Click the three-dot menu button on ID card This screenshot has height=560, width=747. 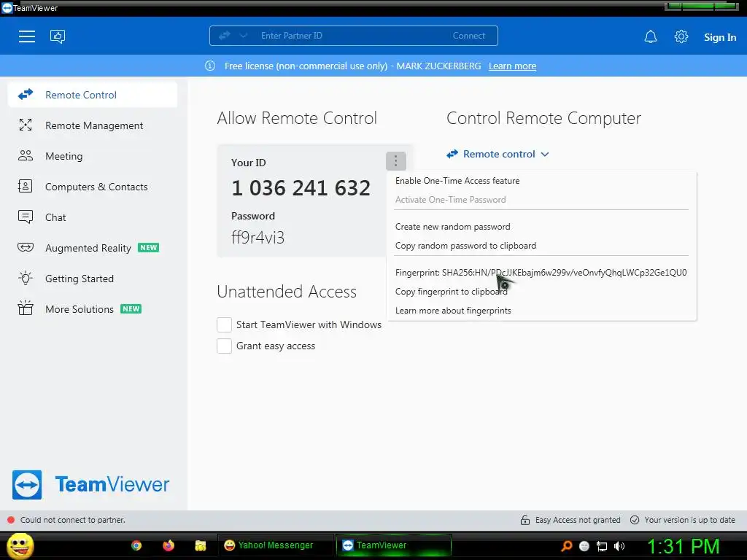396,161
